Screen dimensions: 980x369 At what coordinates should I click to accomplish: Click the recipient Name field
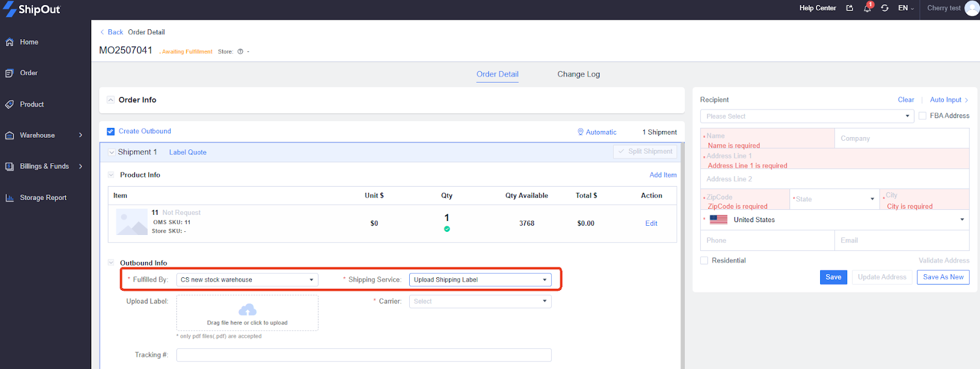click(767, 138)
